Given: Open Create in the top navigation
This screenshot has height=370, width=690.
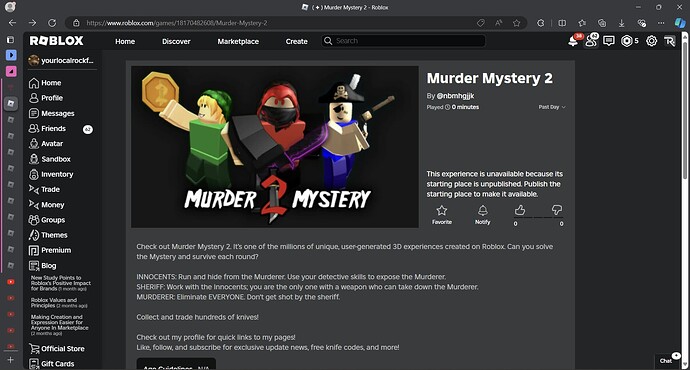Looking at the screenshot, I should point(297,41).
